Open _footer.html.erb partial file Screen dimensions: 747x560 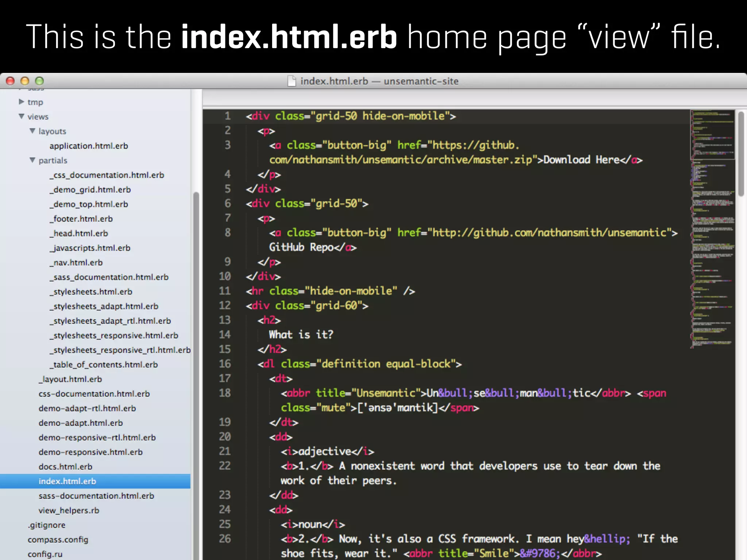click(81, 219)
